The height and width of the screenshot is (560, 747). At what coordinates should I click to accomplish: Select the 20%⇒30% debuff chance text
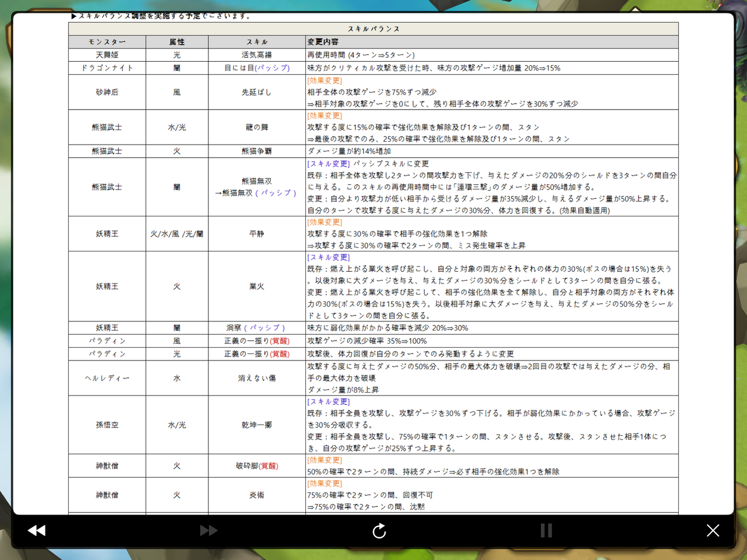click(450, 328)
